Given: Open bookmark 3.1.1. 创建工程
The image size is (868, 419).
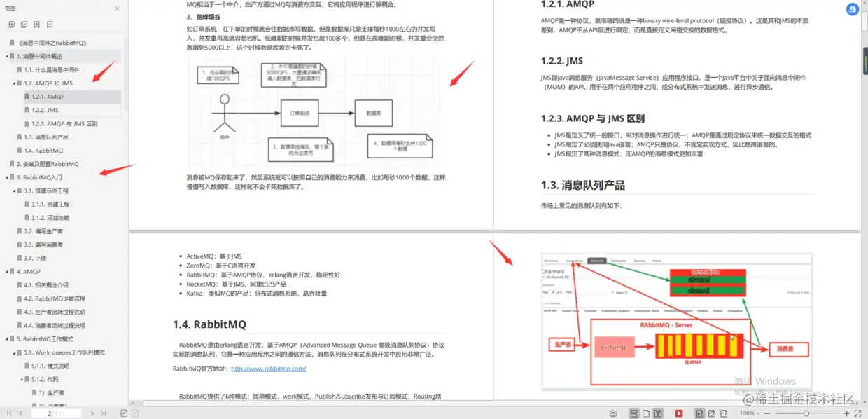Looking at the screenshot, I should tap(50, 205).
